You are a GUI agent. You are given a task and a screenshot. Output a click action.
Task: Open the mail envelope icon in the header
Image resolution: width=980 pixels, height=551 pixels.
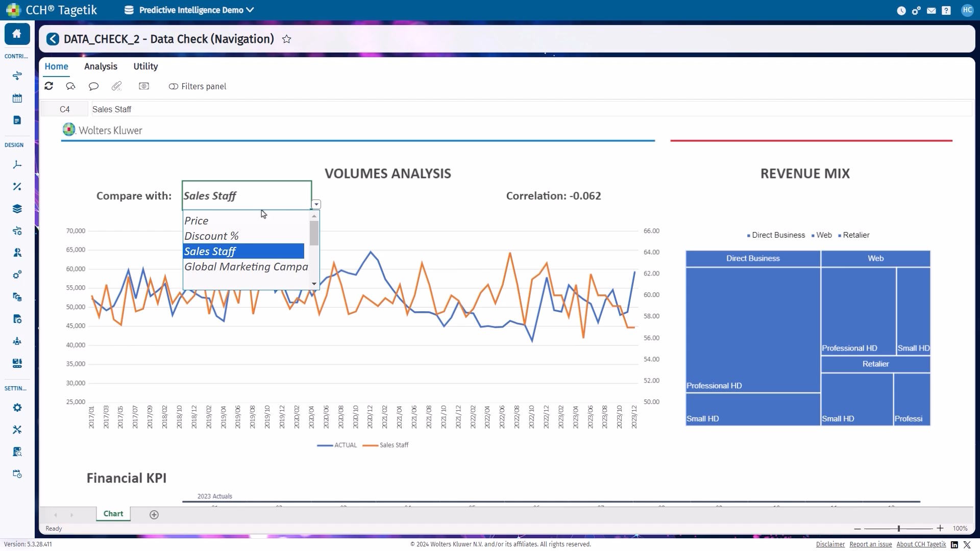tap(932, 10)
